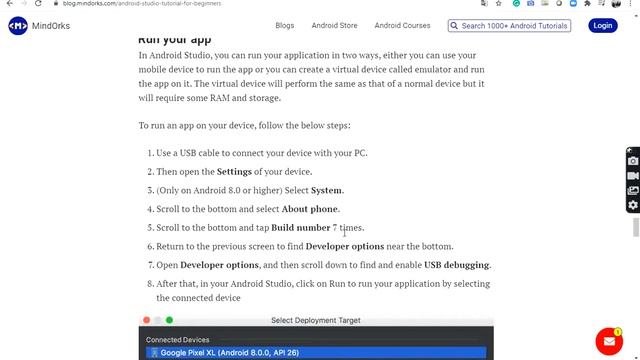Take screenshot with side panel camera icon
The image size is (640, 360).
tap(633, 161)
